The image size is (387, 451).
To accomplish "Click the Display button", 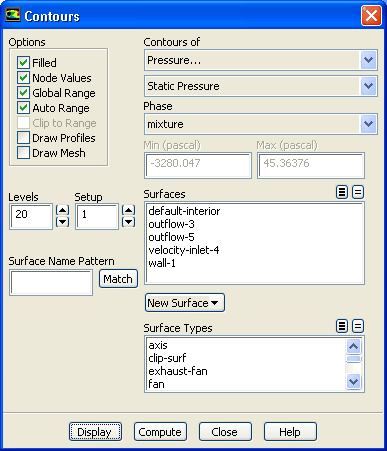I will click(95, 432).
